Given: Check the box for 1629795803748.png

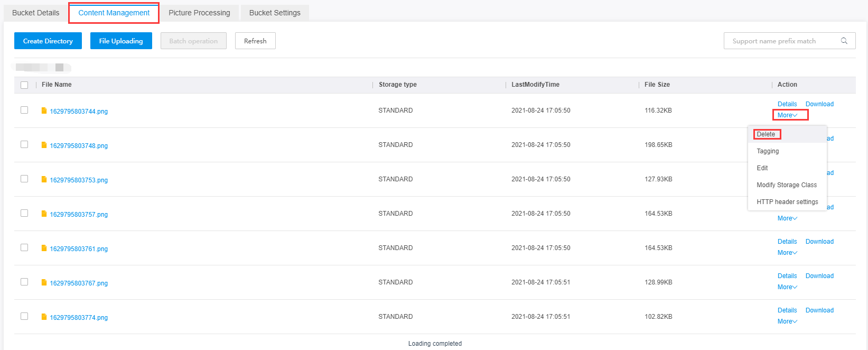Looking at the screenshot, I should click(x=24, y=144).
